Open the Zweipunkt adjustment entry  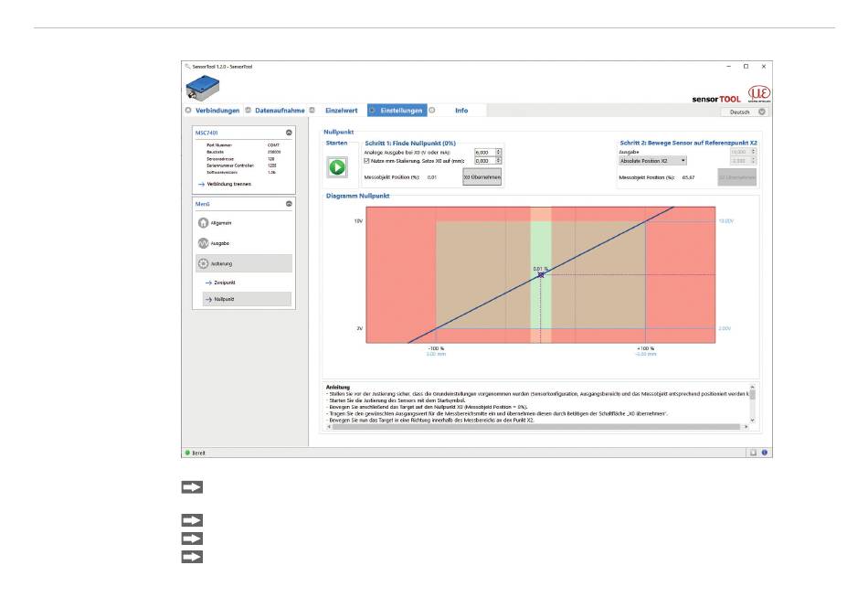pyautogui.click(x=224, y=283)
